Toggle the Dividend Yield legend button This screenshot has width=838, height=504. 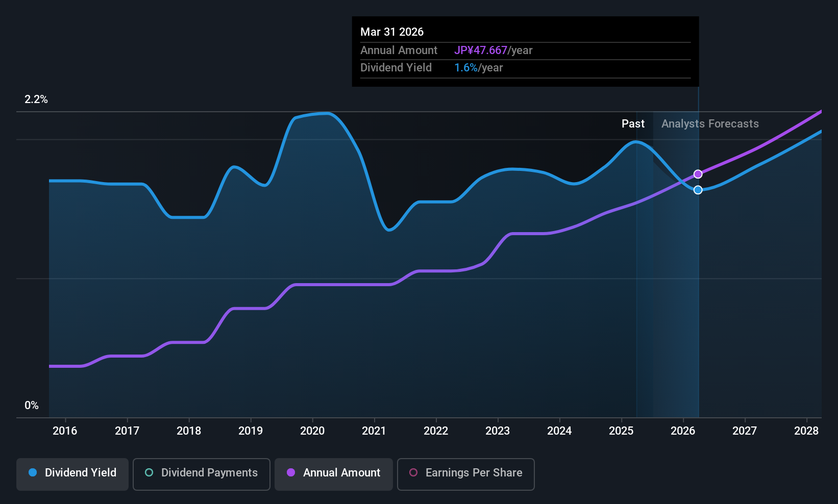[72, 474]
